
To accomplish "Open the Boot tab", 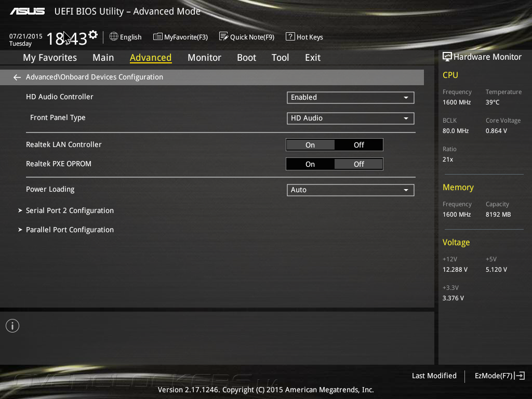I will coord(246,58).
